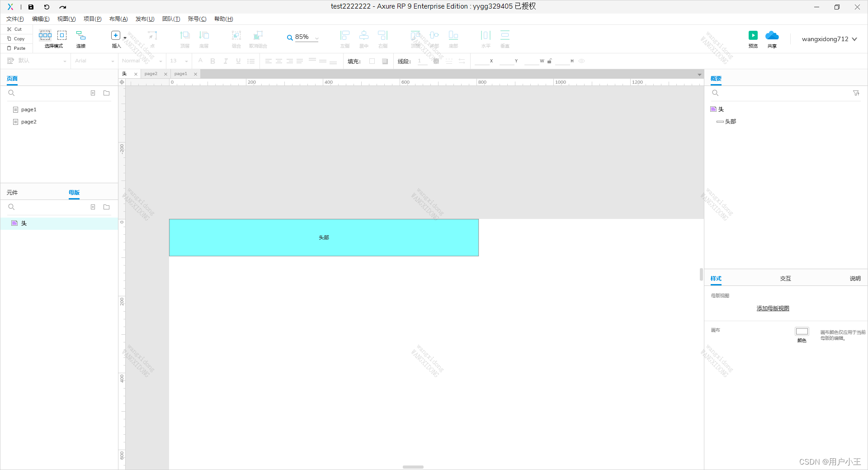Click the text color A icon
Screen dimensions: 868x470
200,61
